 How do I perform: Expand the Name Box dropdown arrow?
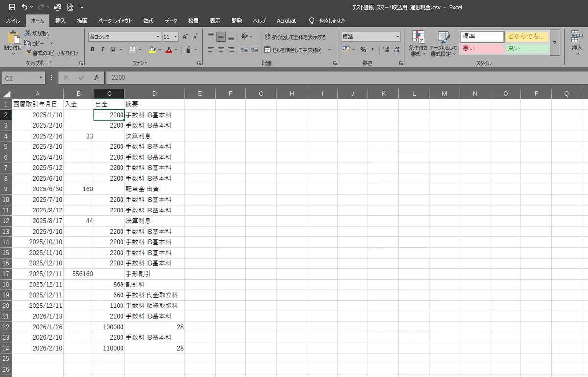[41, 78]
